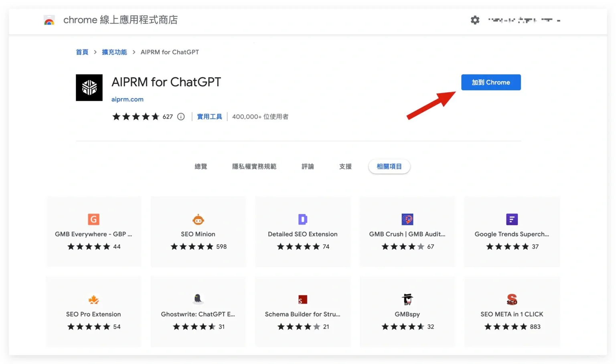Open the GMB Crush | GMB Audit title

[x=407, y=234]
